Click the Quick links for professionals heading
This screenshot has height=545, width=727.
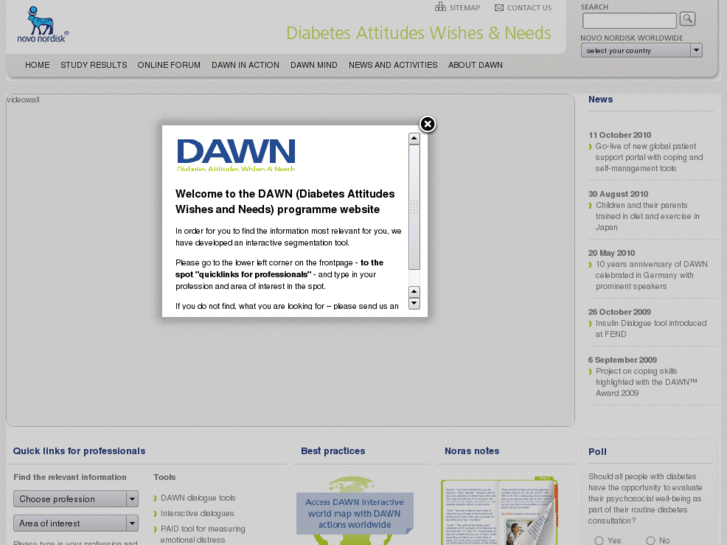point(79,451)
